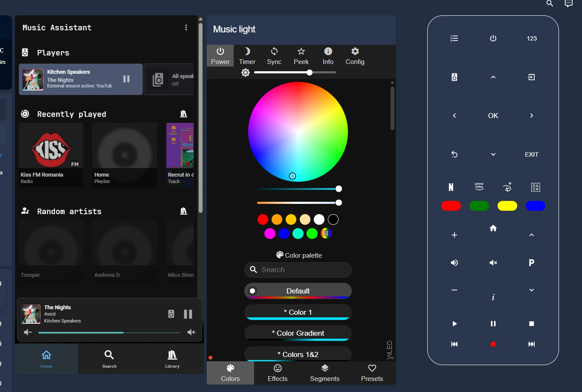
Task: Switch to WLED Segments tab
Action: [x=325, y=373]
